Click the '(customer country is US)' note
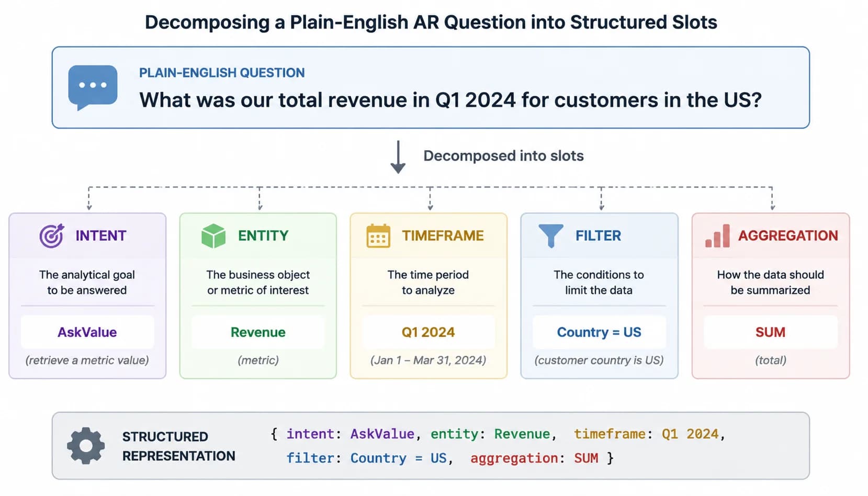868x496 pixels. click(599, 360)
